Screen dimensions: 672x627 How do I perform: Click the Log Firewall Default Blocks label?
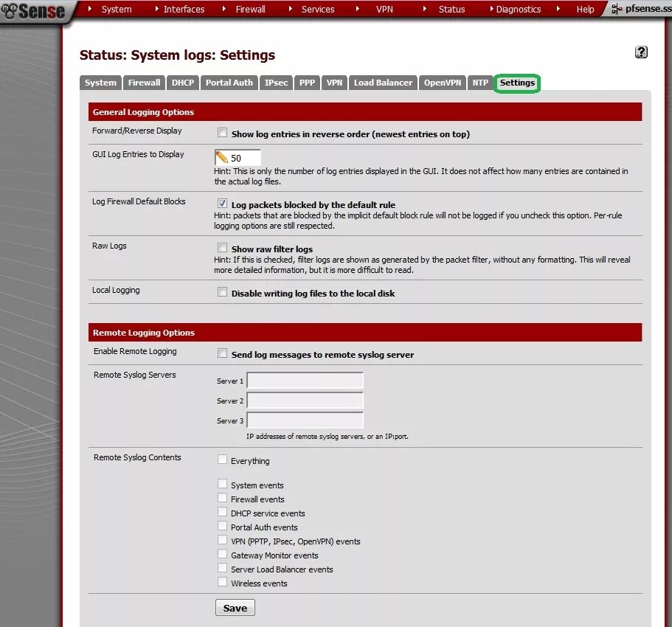[139, 201]
